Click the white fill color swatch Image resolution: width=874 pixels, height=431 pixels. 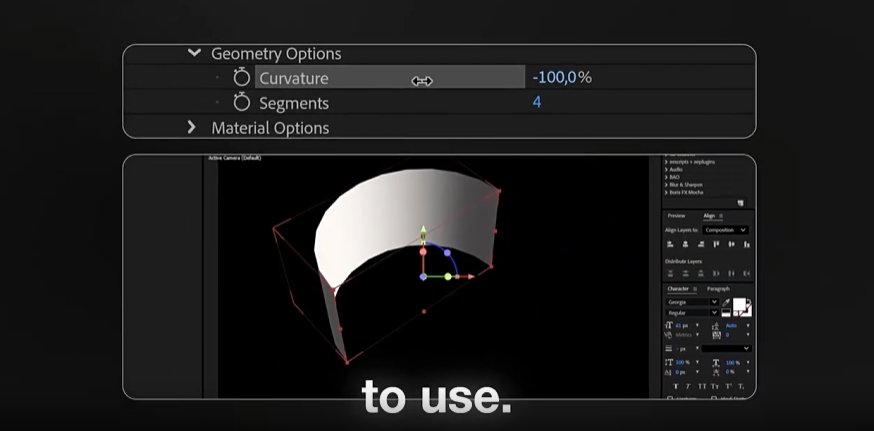[740, 305]
